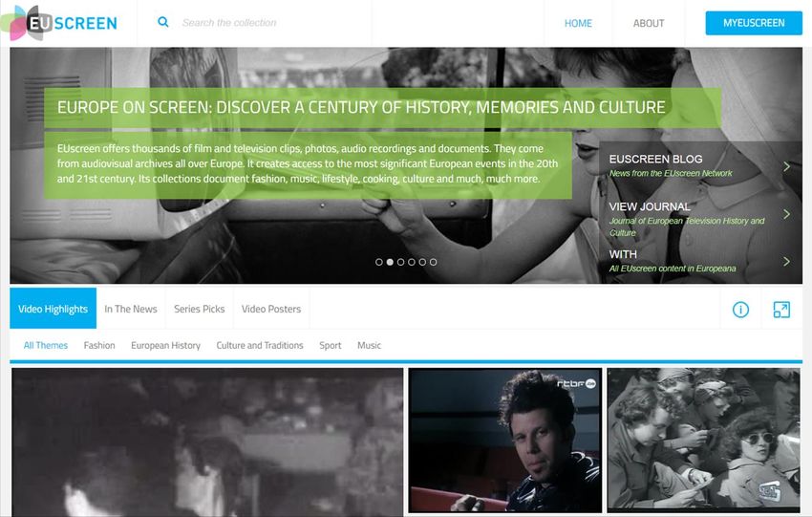
Task: Open the EUSCREEN BLOG link
Action: pyautogui.click(x=655, y=159)
